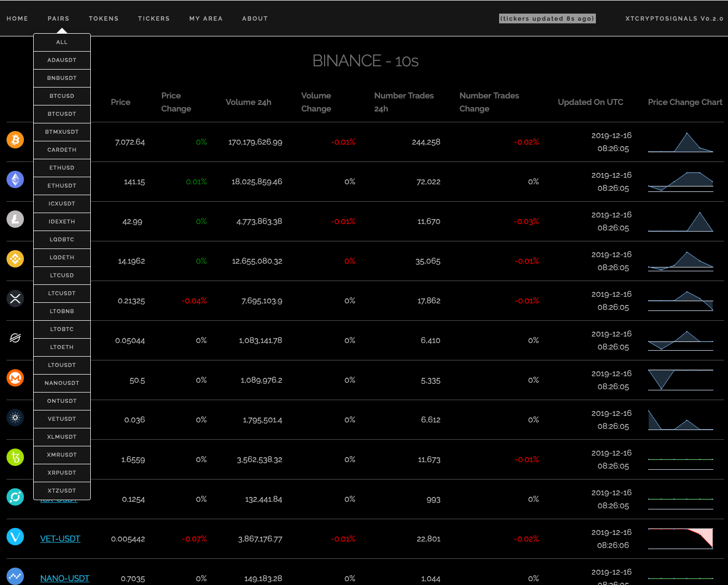Click the VET-USDT red price change chart
The height and width of the screenshot is (585, 728).
tap(680, 538)
